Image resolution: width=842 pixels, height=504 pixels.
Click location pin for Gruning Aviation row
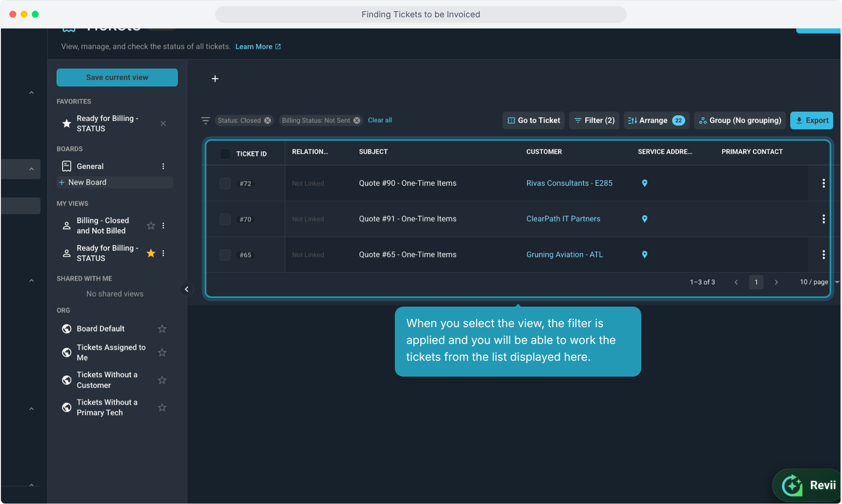645,255
